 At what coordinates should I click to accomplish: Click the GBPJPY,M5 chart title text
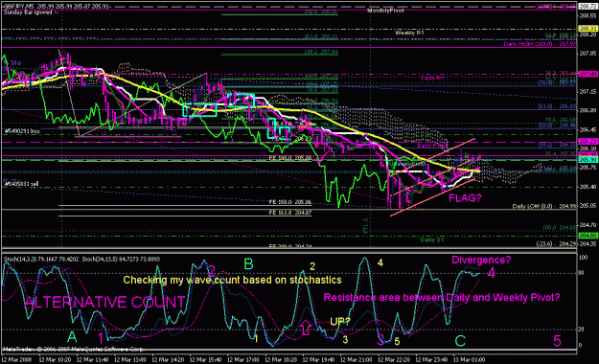57,7
